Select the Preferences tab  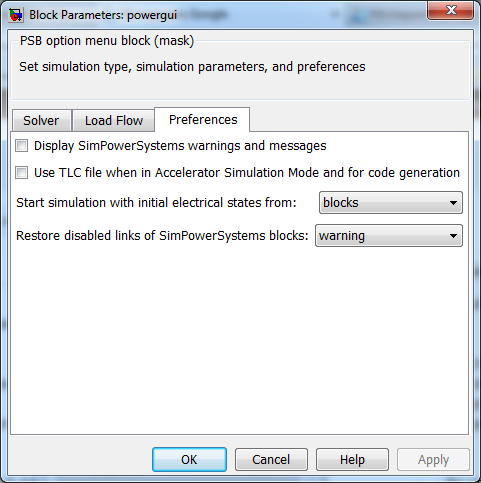(x=203, y=119)
